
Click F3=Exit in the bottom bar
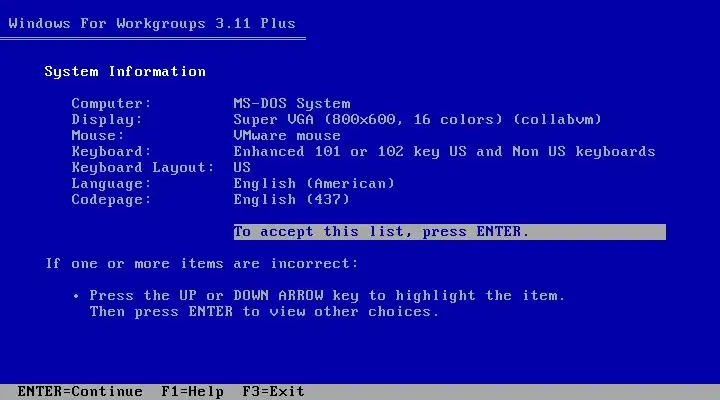pyautogui.click(x=273, y=391)
